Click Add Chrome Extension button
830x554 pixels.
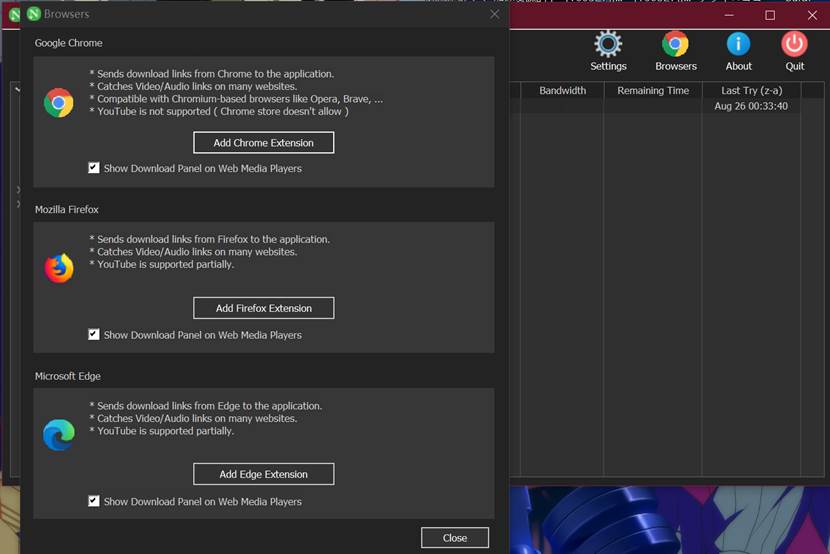[264, 142]
